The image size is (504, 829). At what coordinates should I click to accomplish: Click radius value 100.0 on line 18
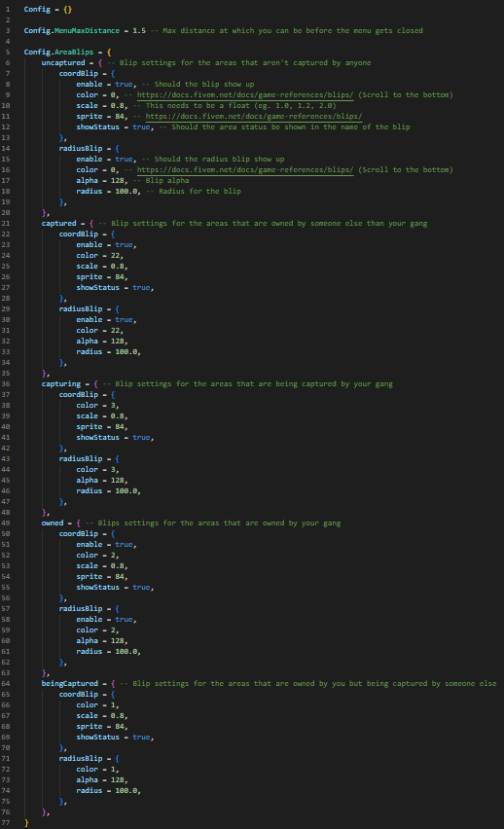(126, 192)
